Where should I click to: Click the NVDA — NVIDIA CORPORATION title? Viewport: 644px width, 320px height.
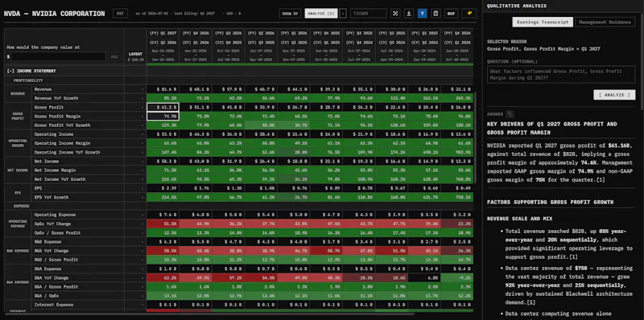click(x=54, y=14)
